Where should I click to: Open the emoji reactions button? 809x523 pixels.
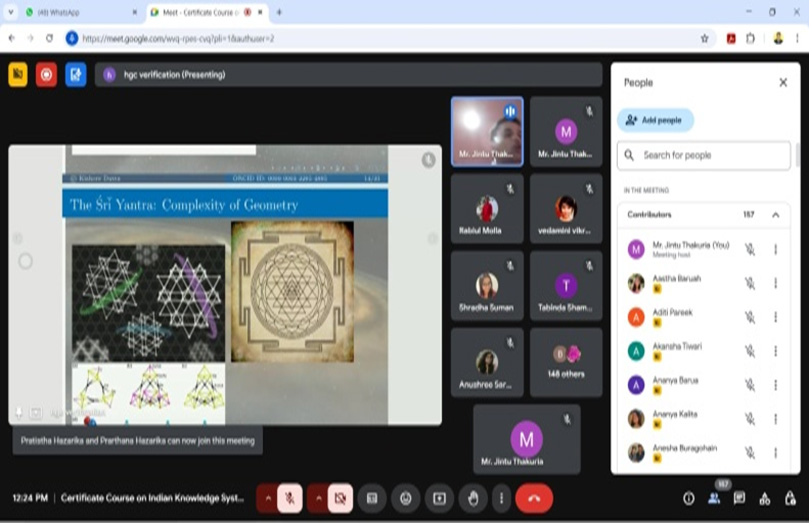coord(405,497)
